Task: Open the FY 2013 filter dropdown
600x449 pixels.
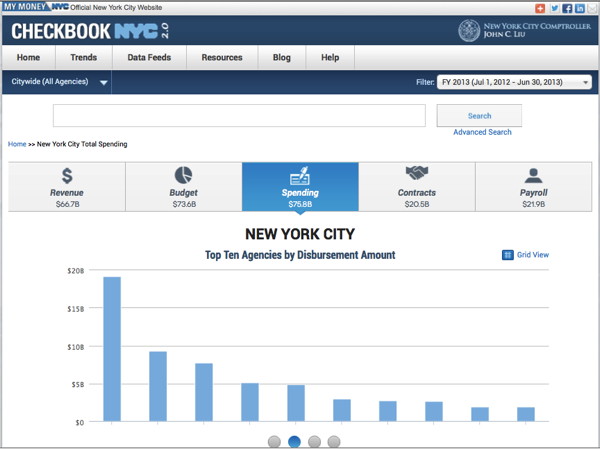Action: point(514,82)
